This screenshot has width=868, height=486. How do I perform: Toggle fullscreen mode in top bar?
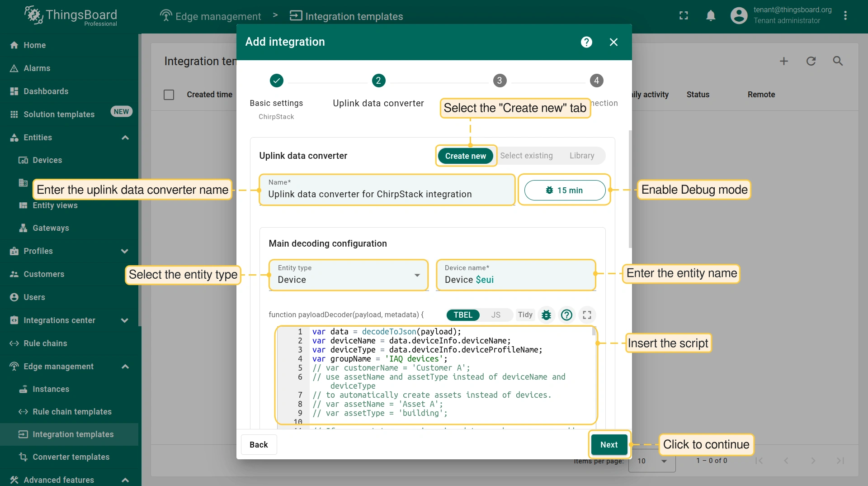click(684, 16)
